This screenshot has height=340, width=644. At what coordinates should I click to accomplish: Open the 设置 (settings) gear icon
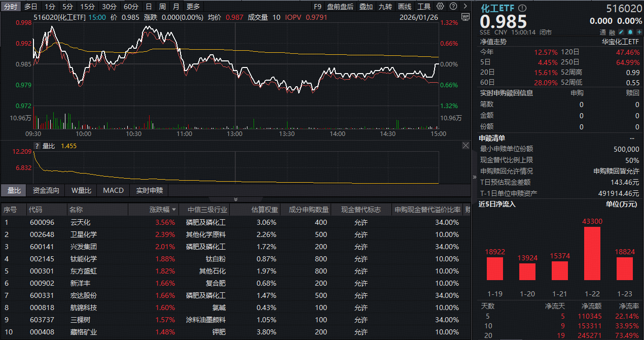point(439,7)
